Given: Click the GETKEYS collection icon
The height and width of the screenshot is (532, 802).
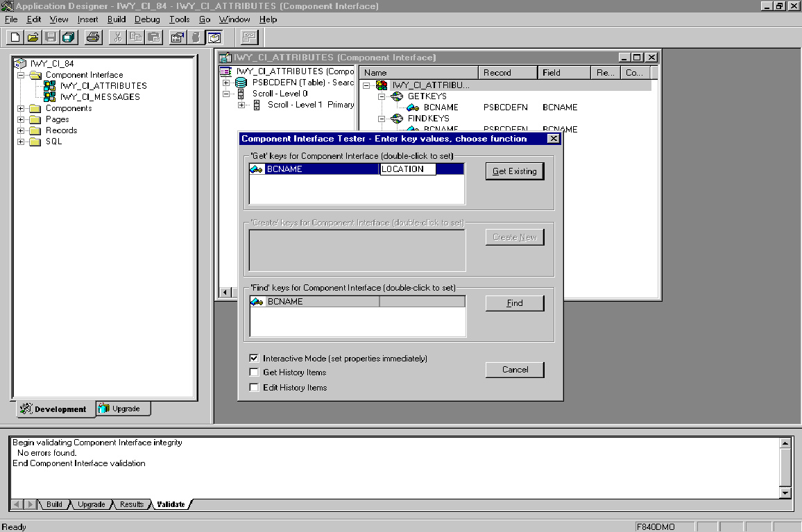Looking at the screenshot, I should tap(397, 96).
